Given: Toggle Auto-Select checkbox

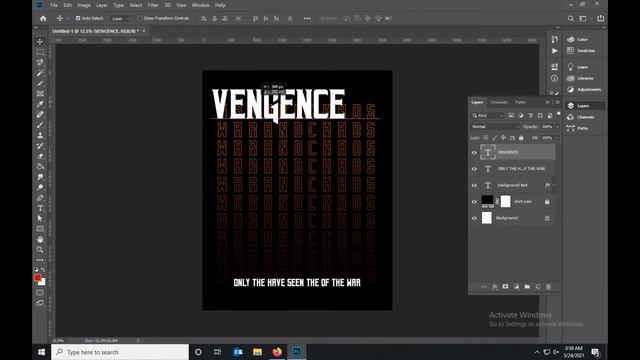Looking at the screenshot, I should [x=78, y=18].
